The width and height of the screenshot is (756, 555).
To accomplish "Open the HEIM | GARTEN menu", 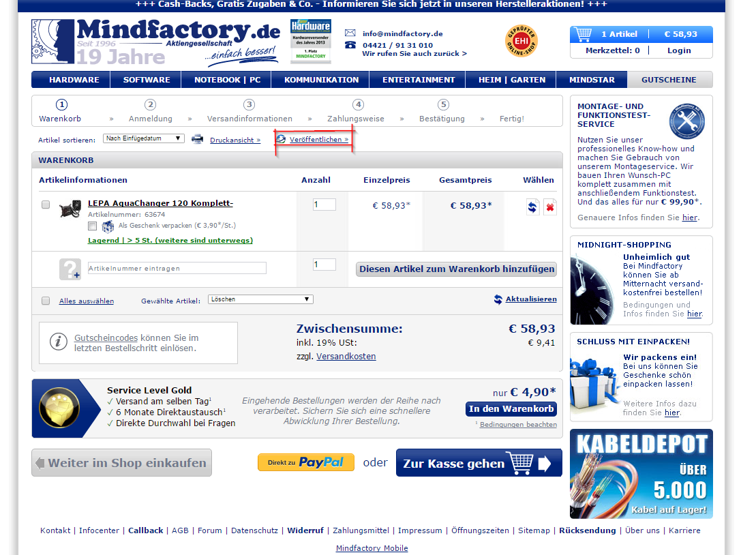I will 511,80.
